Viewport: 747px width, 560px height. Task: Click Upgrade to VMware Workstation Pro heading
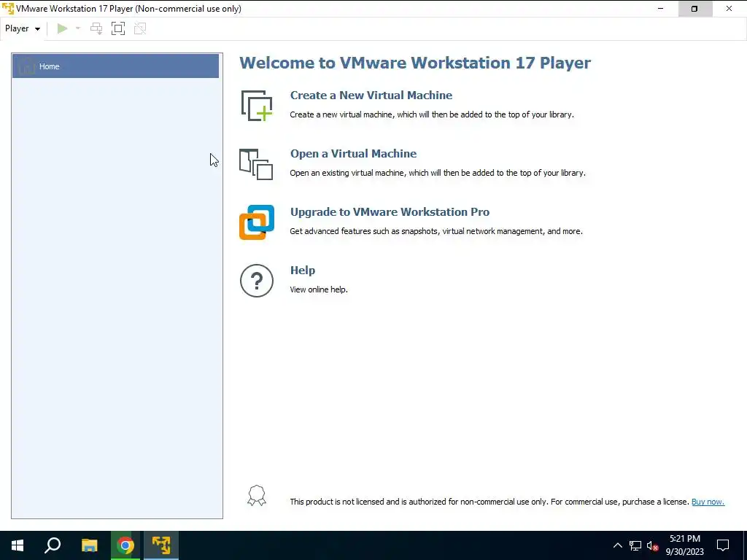390,212
